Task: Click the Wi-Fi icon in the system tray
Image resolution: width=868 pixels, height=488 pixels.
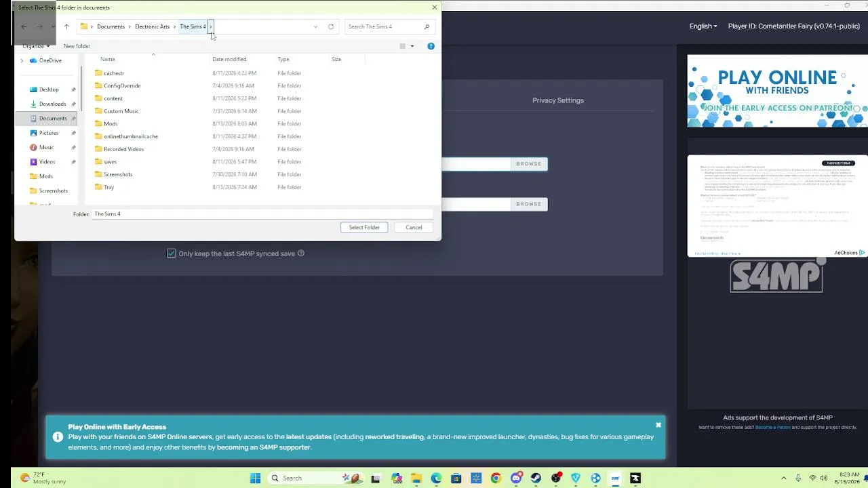Action: (812, 479)
